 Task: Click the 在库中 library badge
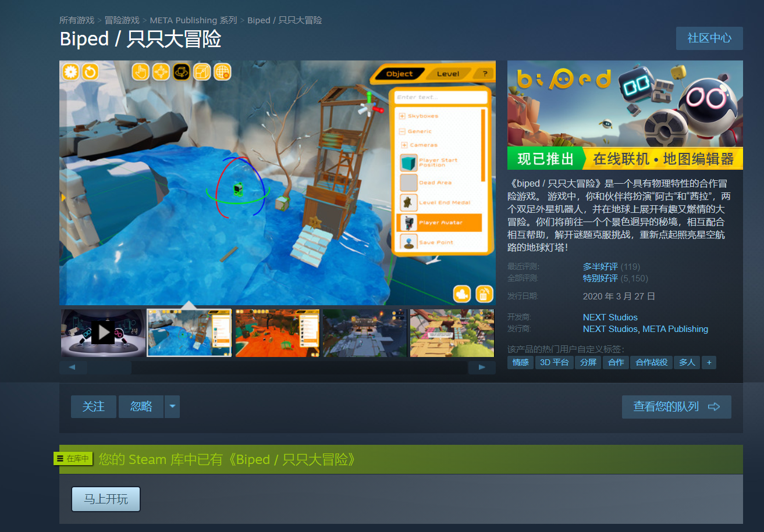click(73, 458)
